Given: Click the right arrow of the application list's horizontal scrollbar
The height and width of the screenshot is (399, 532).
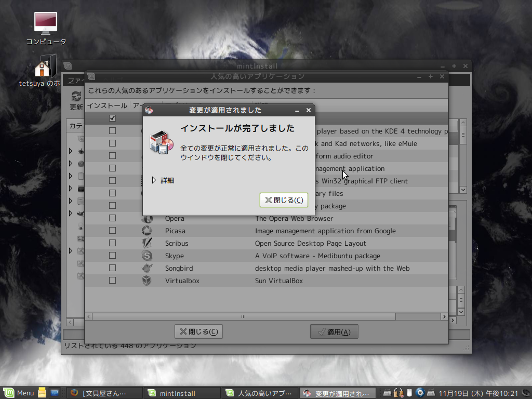Looking at the screenshot, I should click(x=444, y=316).
